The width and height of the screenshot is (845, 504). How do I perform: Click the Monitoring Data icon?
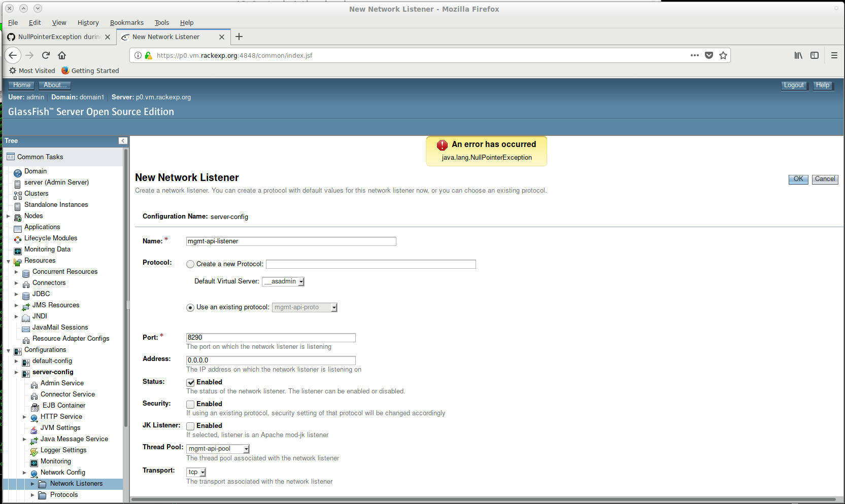pos(18,250)
